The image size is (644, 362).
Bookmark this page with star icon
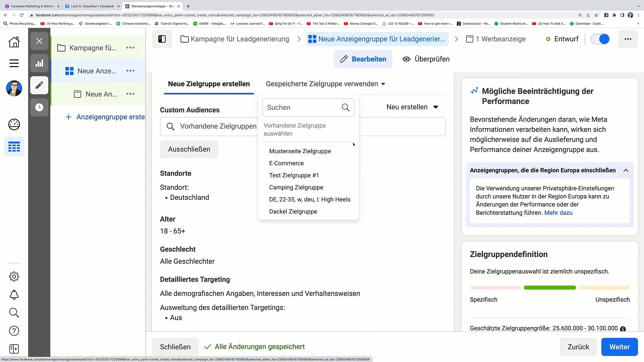(x=596, y=15)
